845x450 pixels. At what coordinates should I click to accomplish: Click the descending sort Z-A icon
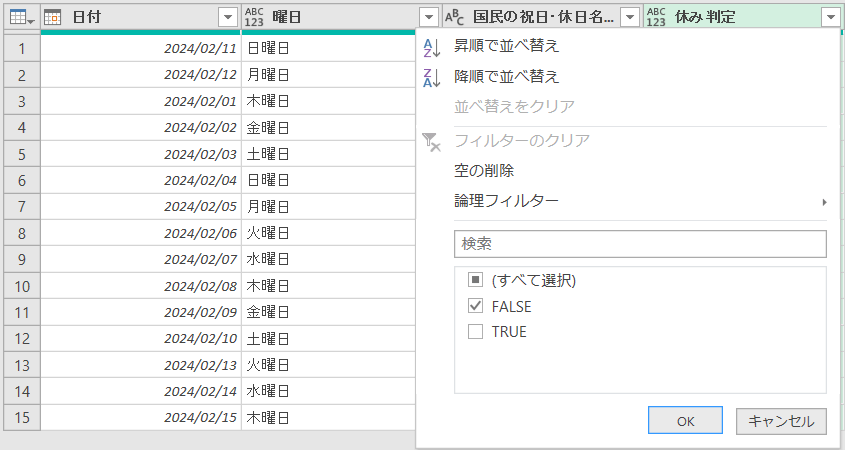coord(432,77)
